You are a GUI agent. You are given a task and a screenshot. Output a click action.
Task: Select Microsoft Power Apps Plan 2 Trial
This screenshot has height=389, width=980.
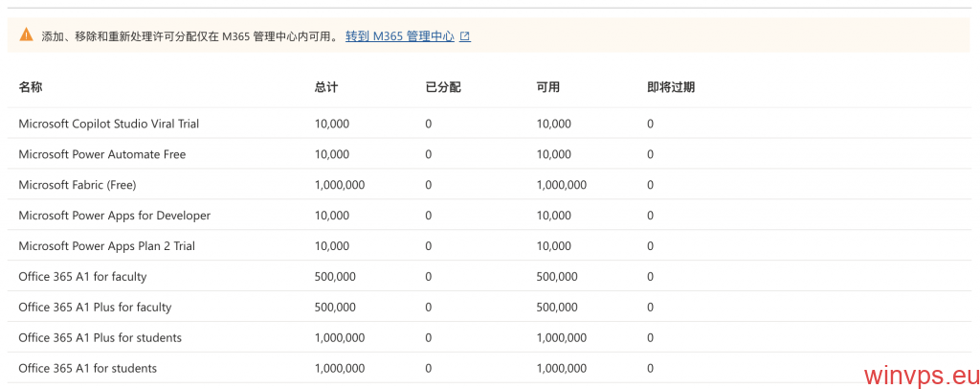tap(107, 246)
